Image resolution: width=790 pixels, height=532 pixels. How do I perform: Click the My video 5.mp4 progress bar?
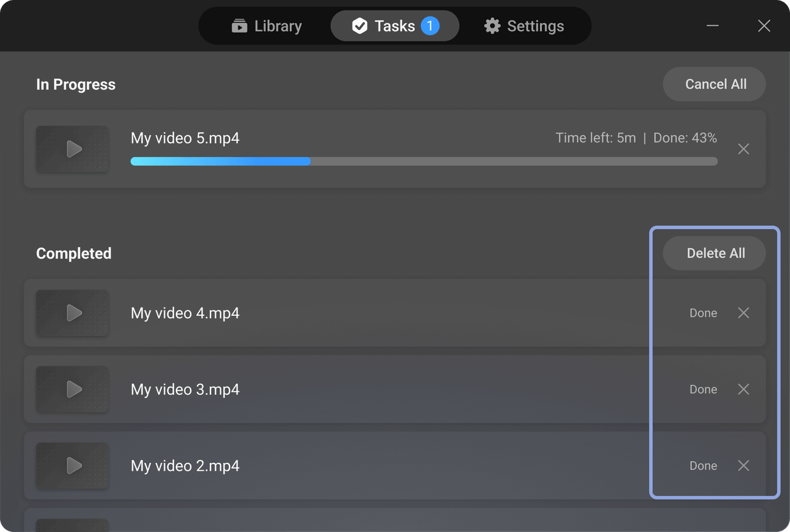pyautogui.click(x=424, y=162)
